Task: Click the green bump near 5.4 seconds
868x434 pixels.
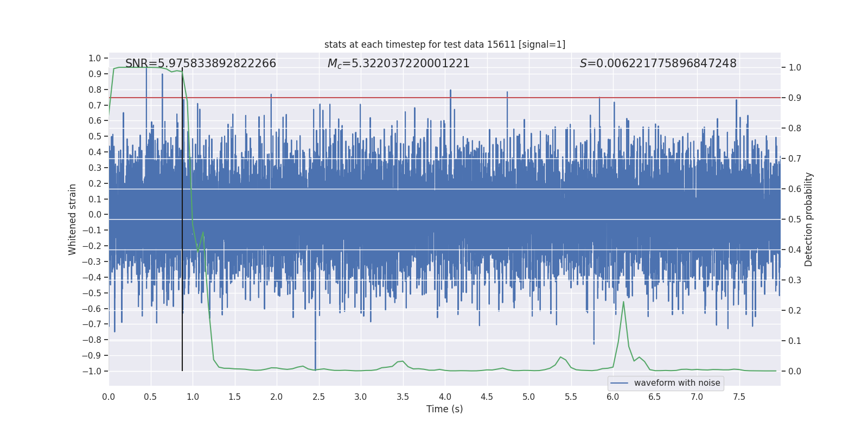Action: pos(560,357)
